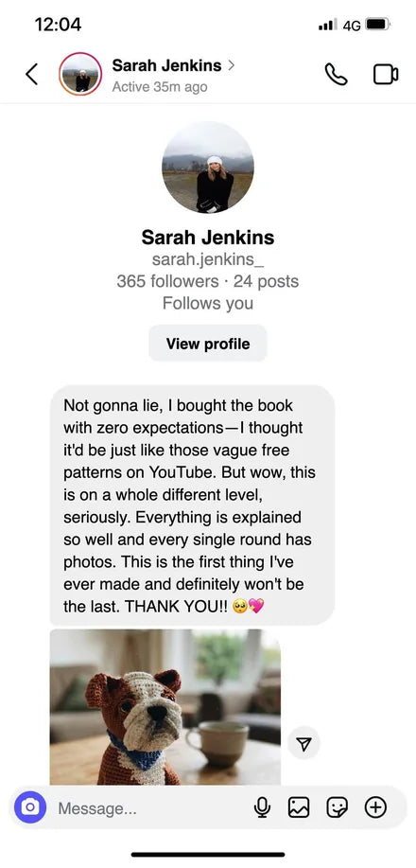Open Sarah's story from the header avatar
This screenshot has width=416, height=868.
coord(80,74)
